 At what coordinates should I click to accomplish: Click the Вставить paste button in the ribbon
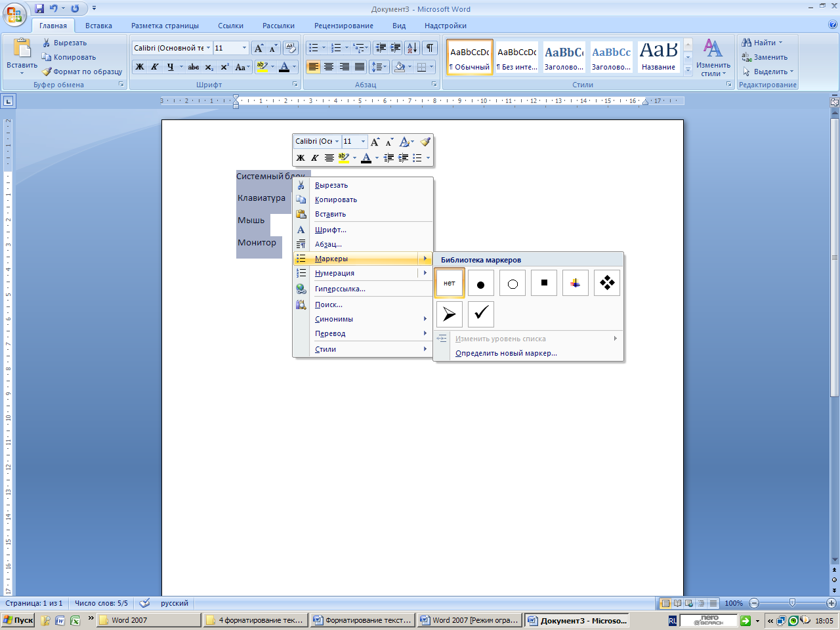point(22,56)
